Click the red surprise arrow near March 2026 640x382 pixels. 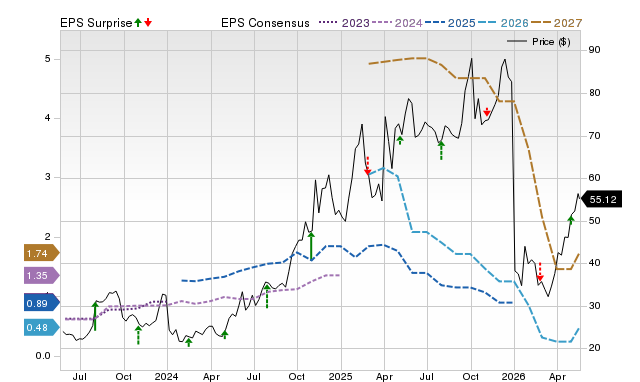pyautogui.click(x=540, y=272)
